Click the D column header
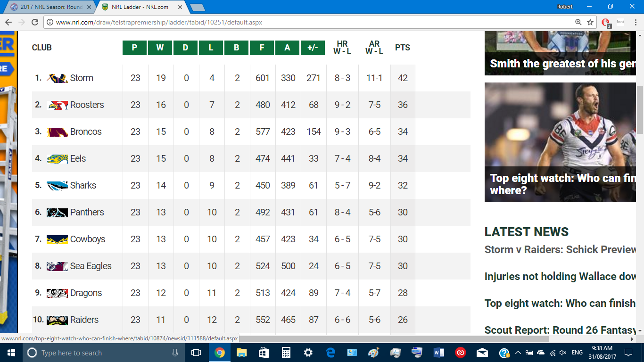Viewport: 644px width, 362px height. (x=185, y=48)
